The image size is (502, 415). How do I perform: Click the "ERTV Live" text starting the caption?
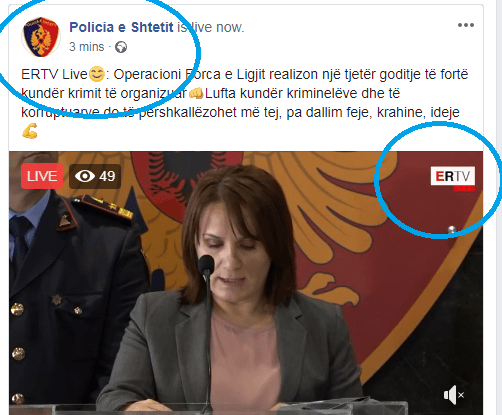54,74
